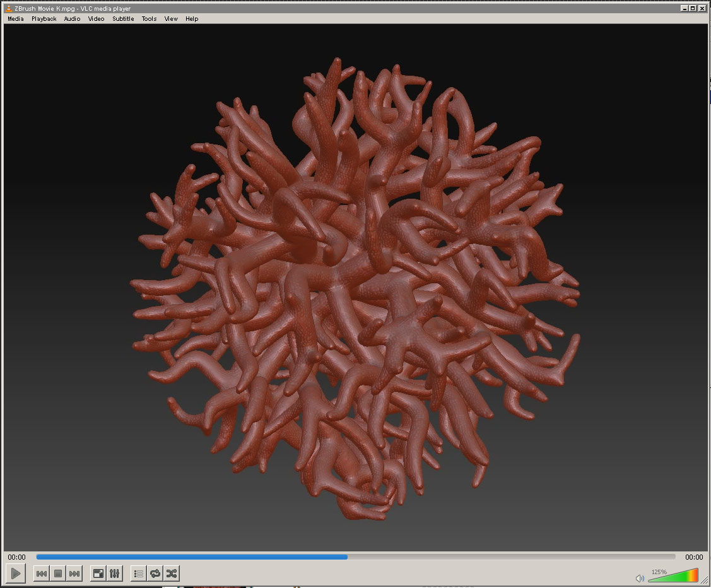The height and width of the screenshot is (588, 711).
Task: Open the Playback menu
Action: click(44, 19)
